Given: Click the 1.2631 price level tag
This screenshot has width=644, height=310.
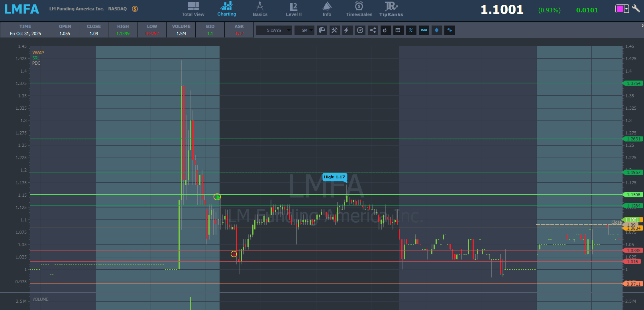Looking at the screenshot, I should (633, 139).
